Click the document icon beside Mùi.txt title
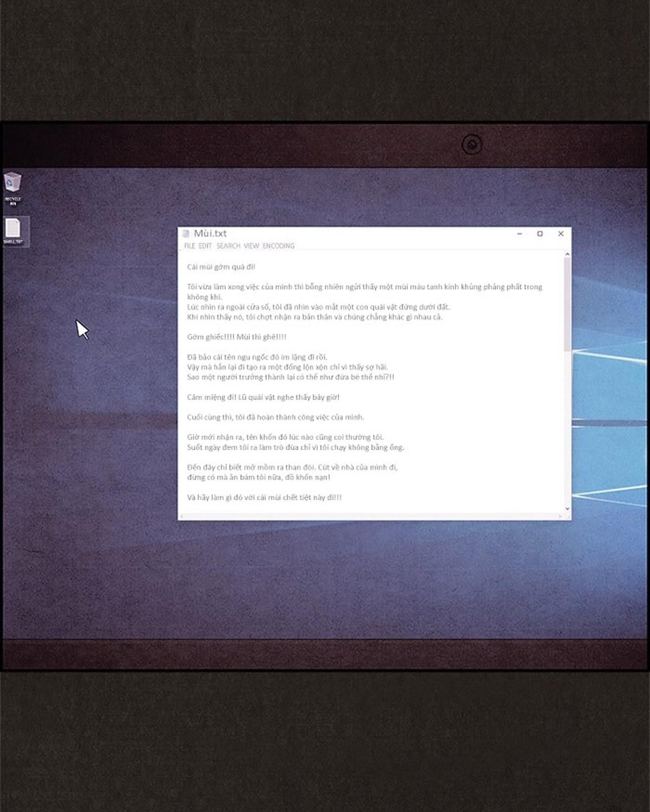This screenshot has height=812, width=650. tap(186, 234)
